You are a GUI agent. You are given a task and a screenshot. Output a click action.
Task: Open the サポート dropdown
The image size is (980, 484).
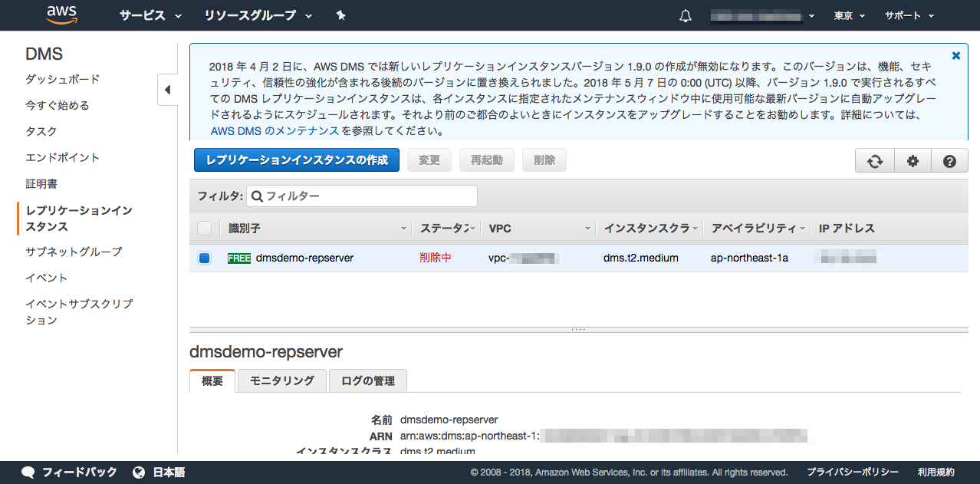pos(909,15)
